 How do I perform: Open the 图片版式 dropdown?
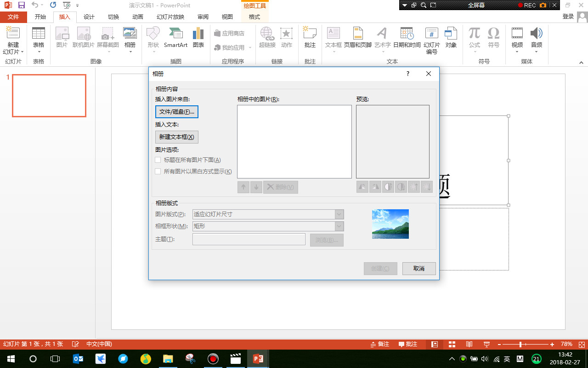click(x=339, y=214)
